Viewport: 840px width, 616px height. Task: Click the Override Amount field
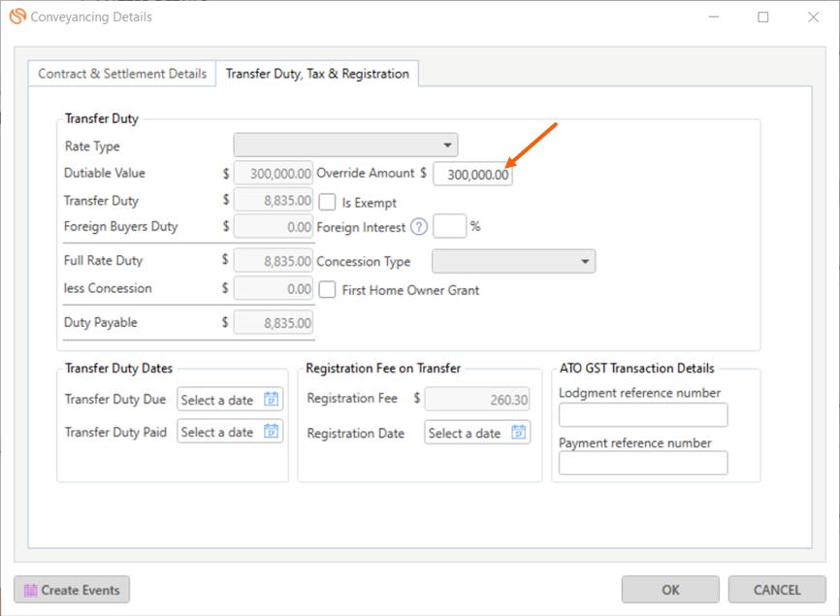(472, 174)
